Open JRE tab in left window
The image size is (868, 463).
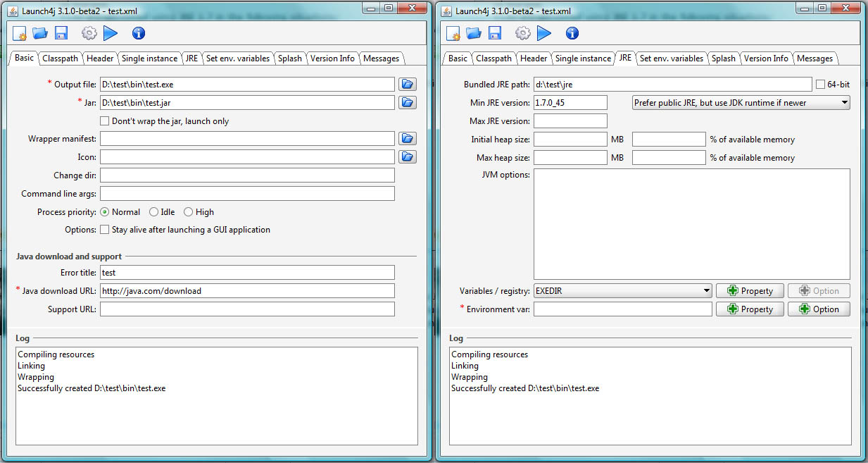point(191,58)
